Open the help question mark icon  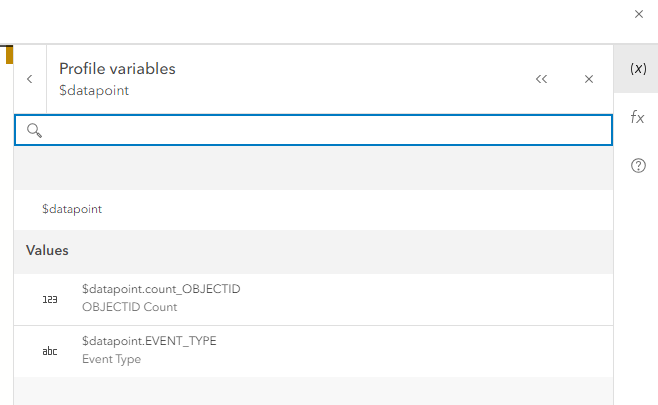pos(637,166)
